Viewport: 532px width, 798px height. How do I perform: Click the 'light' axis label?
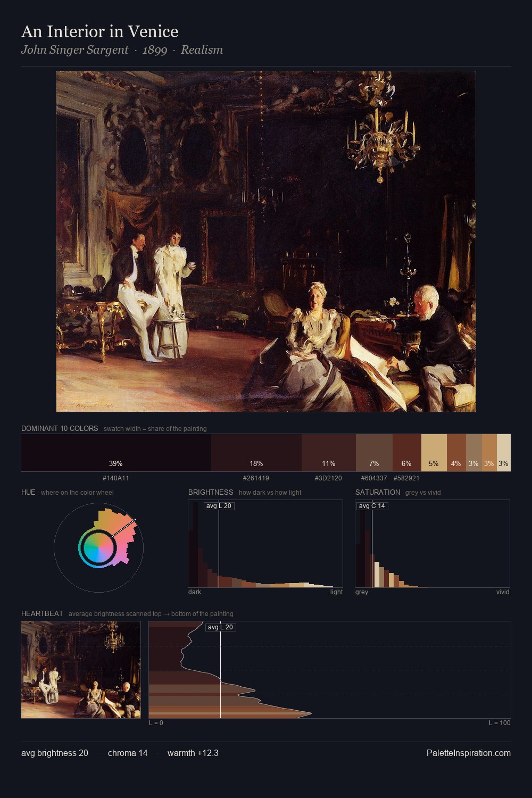336,592
